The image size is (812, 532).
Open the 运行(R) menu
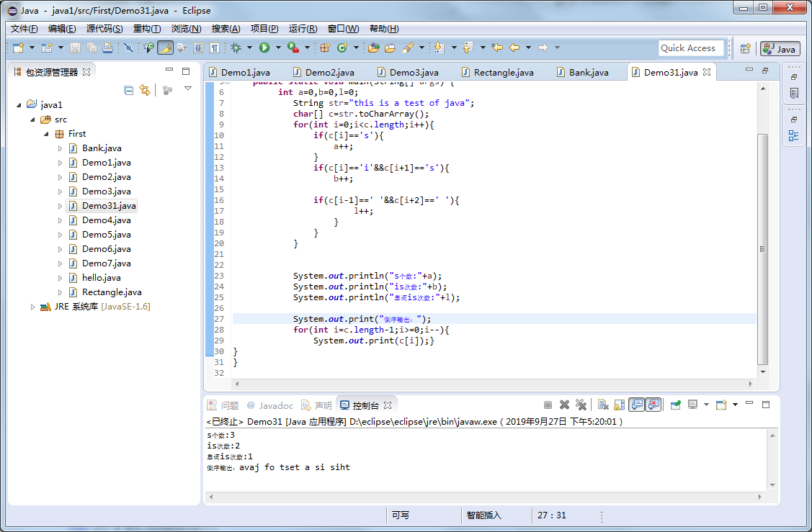point(303,29)
